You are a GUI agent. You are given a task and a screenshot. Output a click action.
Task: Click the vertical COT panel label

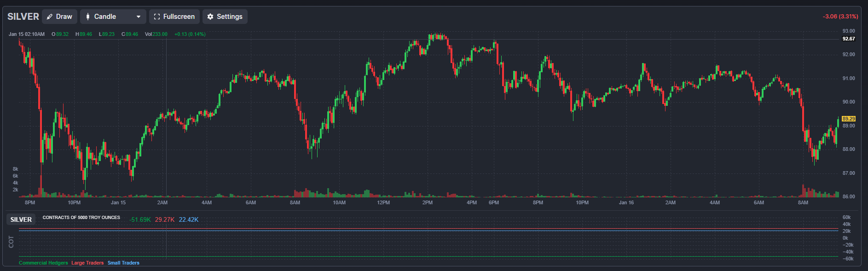tap(11, 242)
